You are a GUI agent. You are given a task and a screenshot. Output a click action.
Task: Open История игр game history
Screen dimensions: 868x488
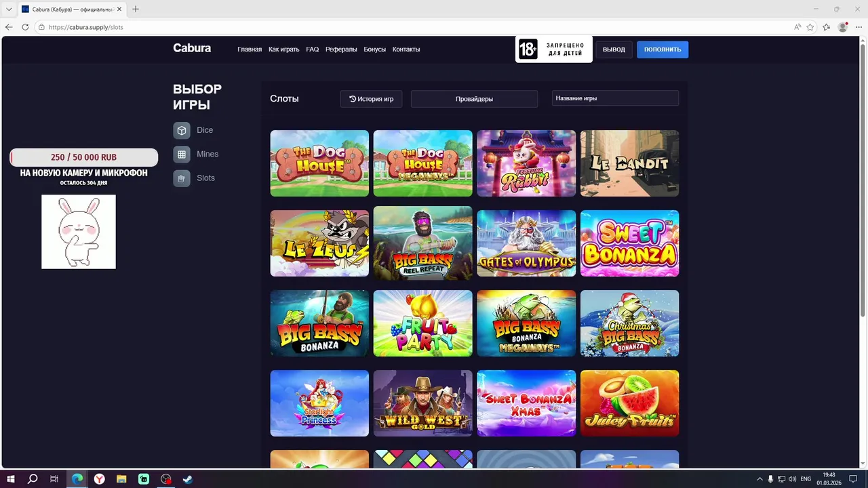point(371,99)
